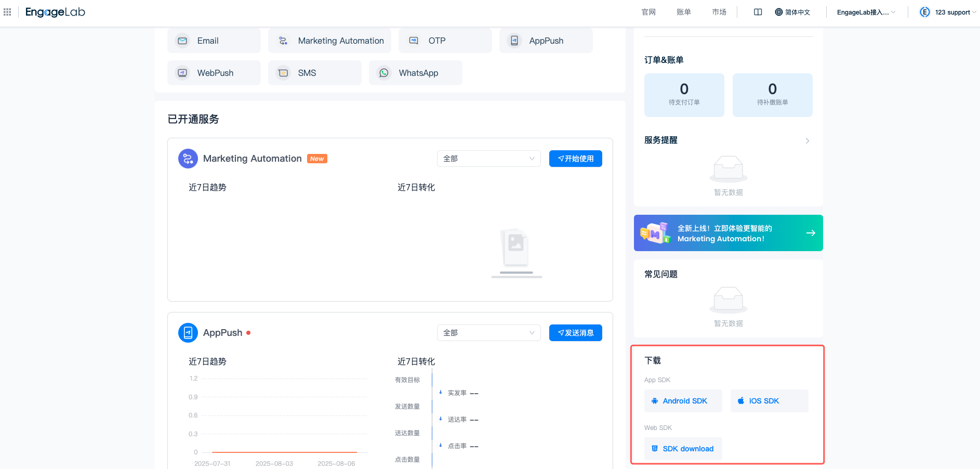The height and width of the screenshot is (469, 980).
Task: Click the 下载 section heading
Action: click(653, 360)
